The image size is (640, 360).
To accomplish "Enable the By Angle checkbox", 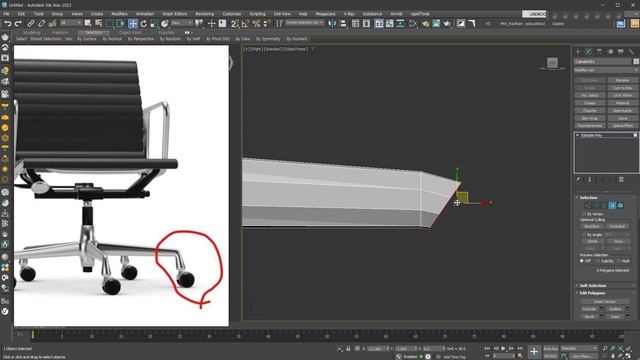I will (x=584, y=235).
